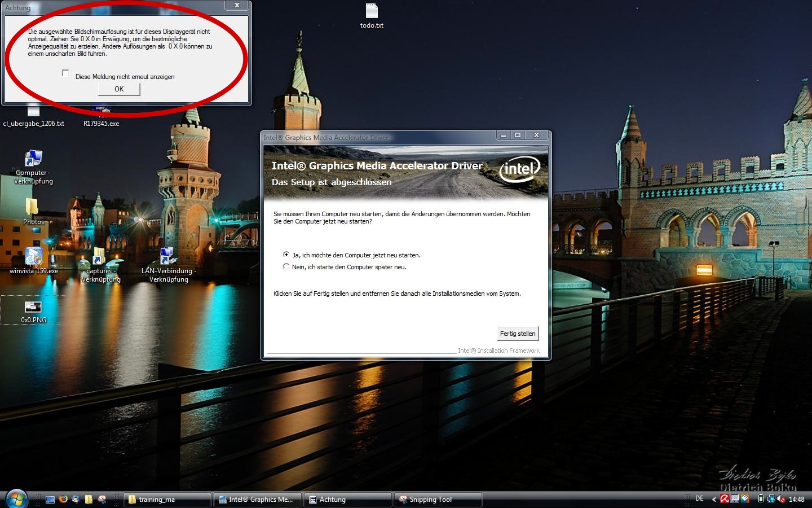
Task: Confirm the Achtung dialog with OK
Action: pyautogui.click(x=119, y=89)
